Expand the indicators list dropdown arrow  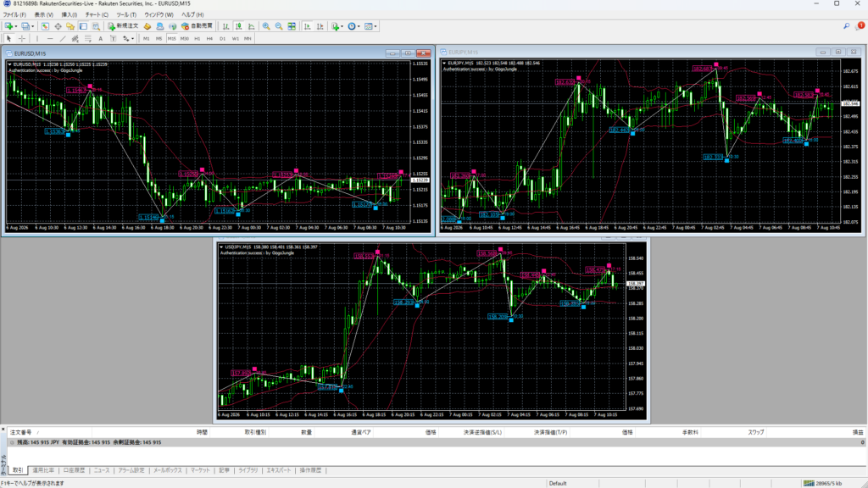(x=342, y=26)
